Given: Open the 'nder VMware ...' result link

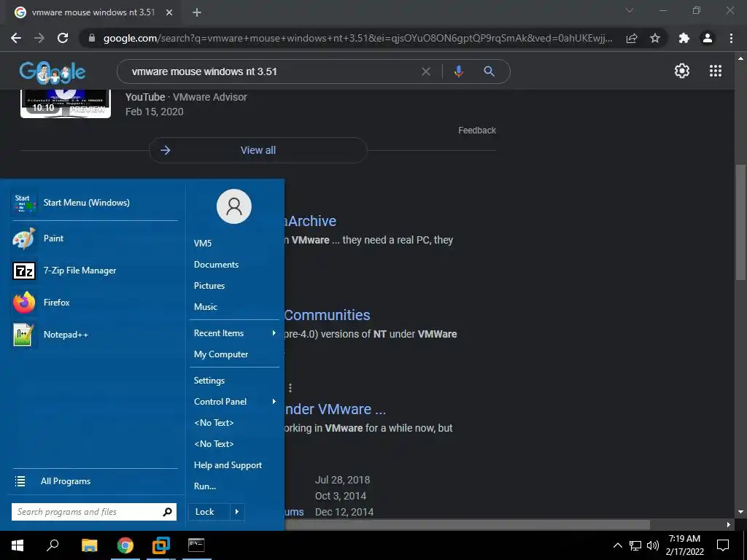Looking at the screenshot, I should pyautogui.click(x=335, y=410).
